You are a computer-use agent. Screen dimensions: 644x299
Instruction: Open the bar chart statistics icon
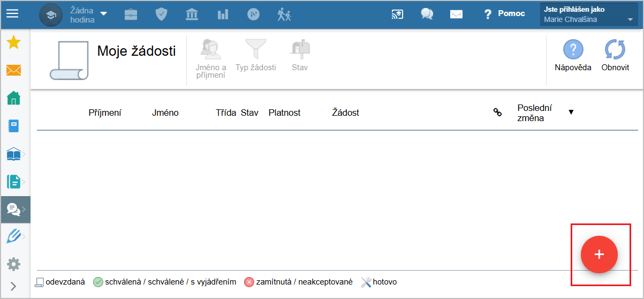point(223,14)
